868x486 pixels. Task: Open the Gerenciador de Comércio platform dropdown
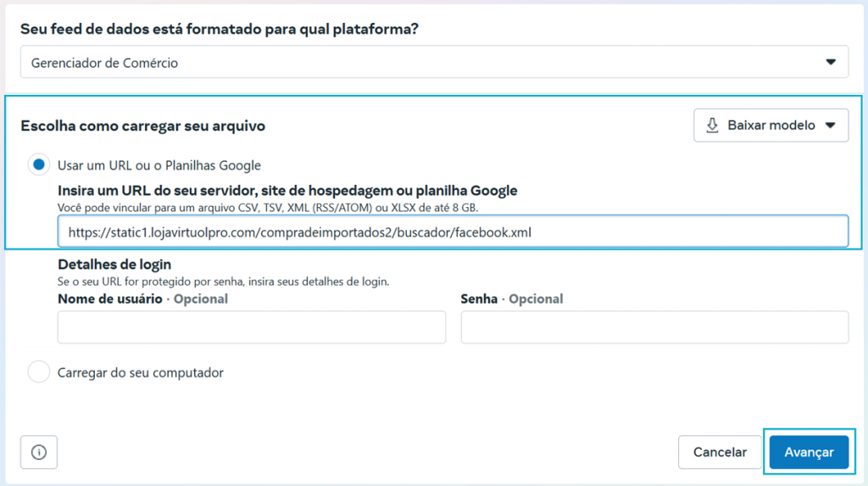tap(435, 62)
